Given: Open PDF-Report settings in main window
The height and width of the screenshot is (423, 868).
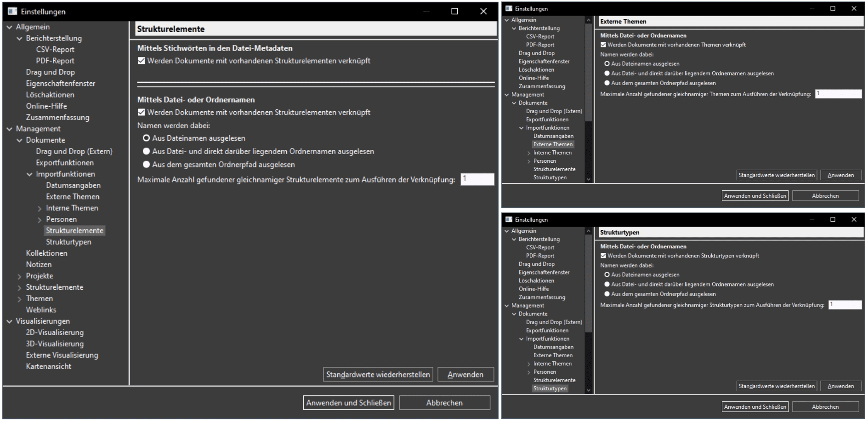Looking at the screenshot, I should tap(55, 61).
